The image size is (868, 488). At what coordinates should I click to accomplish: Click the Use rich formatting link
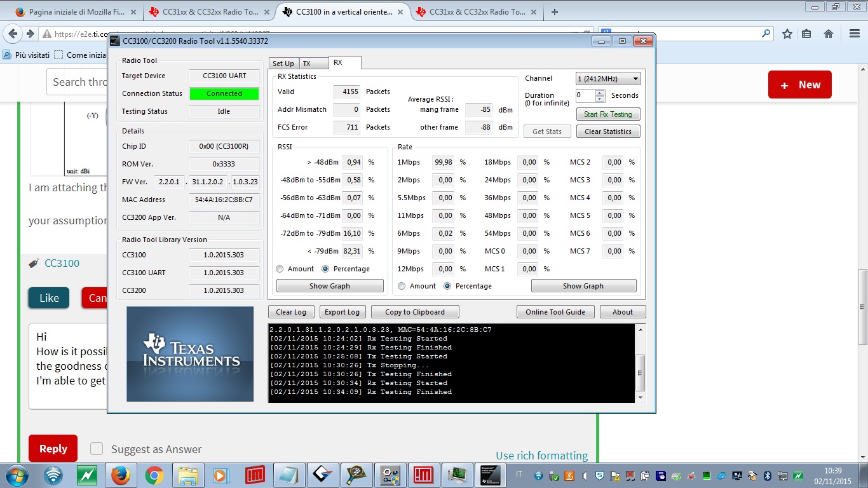coord(542,456)
